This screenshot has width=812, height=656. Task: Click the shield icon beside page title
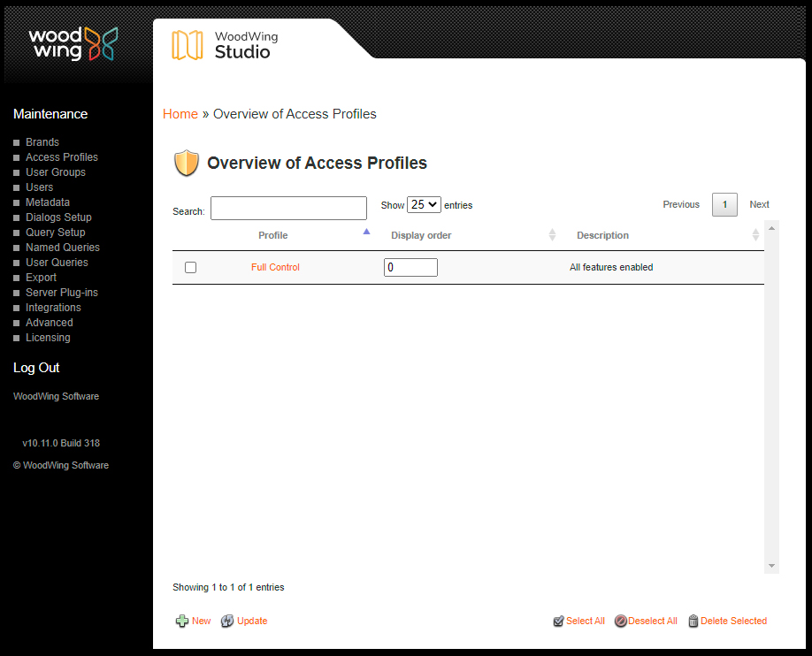coord(187,164)
